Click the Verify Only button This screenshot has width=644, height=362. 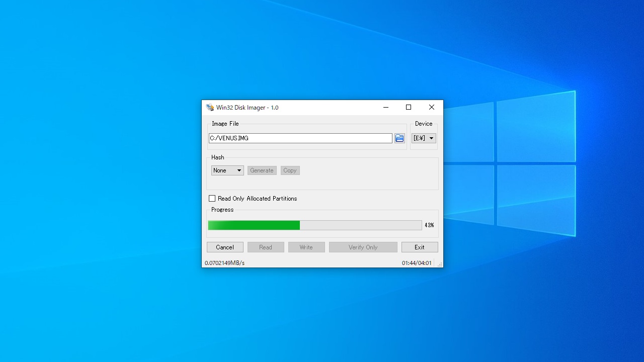coord(363,247)
